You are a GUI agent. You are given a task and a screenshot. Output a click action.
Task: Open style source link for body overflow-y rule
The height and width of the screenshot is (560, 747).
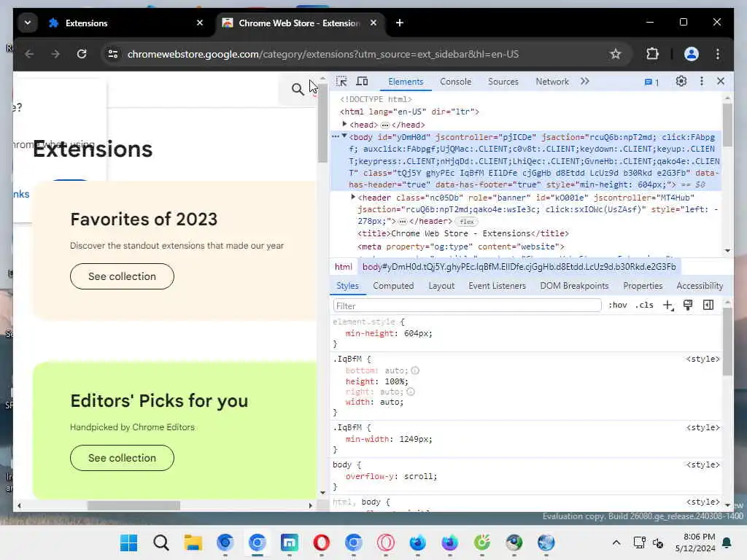(703, 464)
